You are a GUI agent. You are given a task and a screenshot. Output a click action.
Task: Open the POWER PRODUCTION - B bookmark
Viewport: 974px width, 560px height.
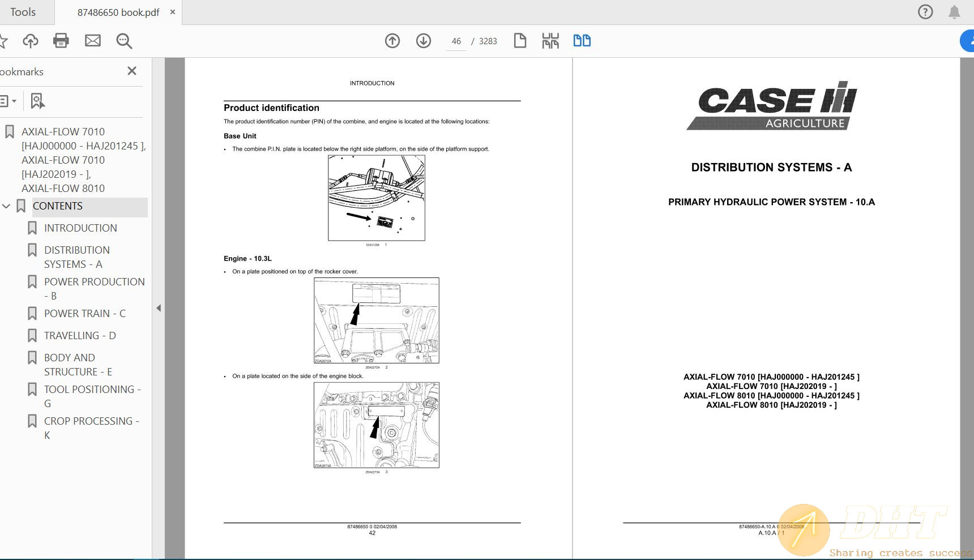coord(94,289)
